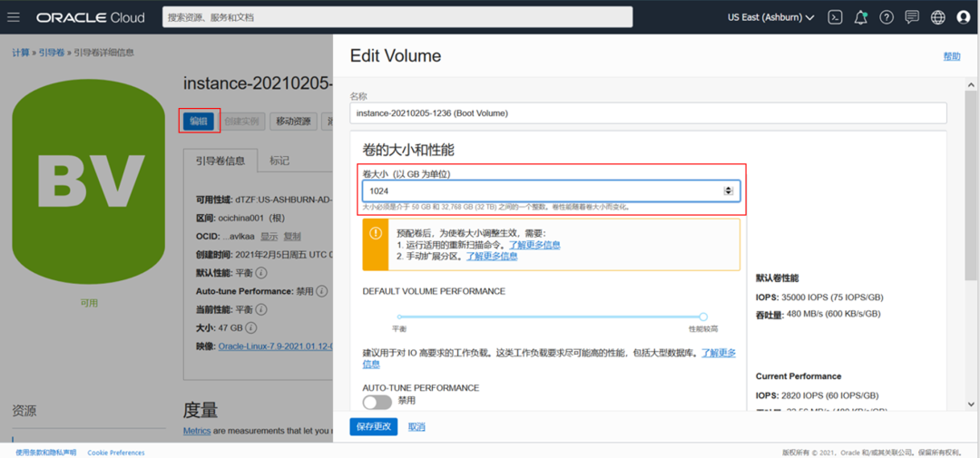Click the yellow warning icon
Viewport: 980px width, 458px height.
pos(375,233)
